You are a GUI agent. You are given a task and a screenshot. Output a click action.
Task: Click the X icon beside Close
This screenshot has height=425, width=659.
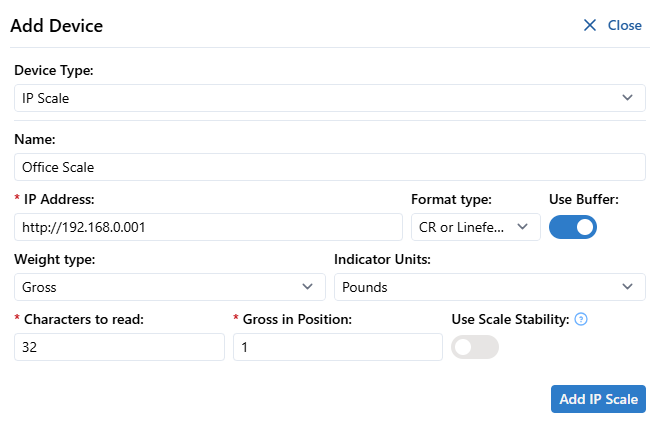click(x=590, y=25)
